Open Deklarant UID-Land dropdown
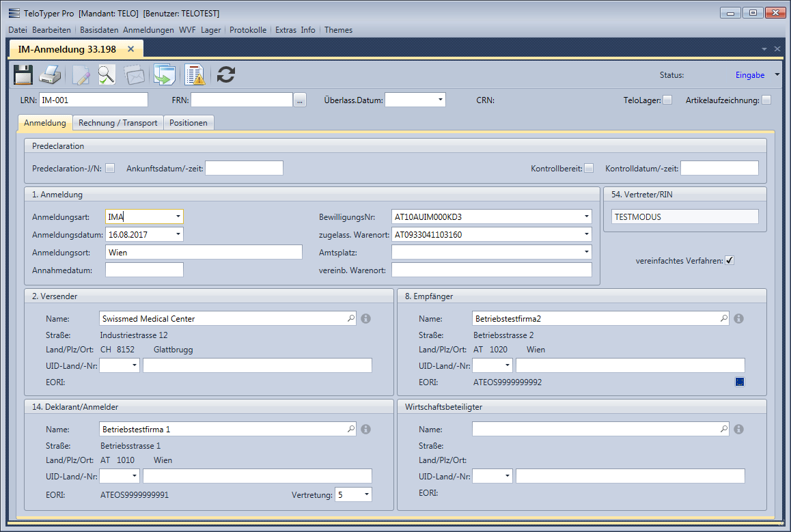This screenshot has width=791, height=532. tap(135, 475)
